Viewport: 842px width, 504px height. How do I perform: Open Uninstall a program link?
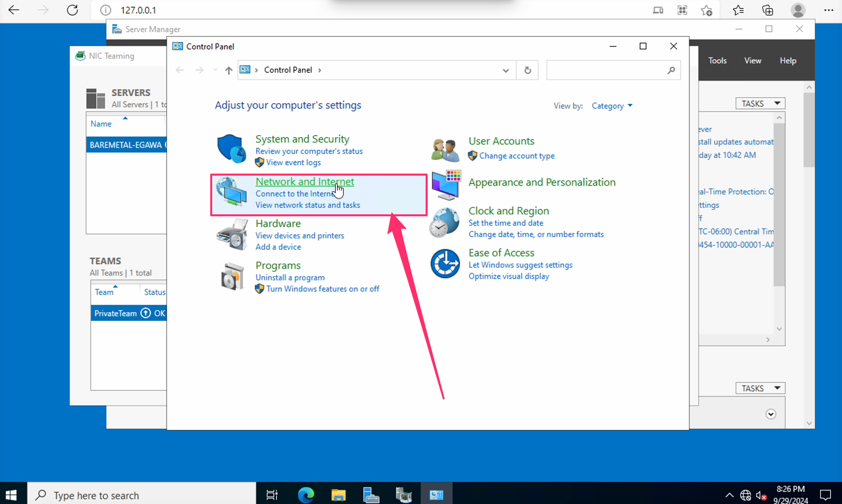tap(290, 278)
